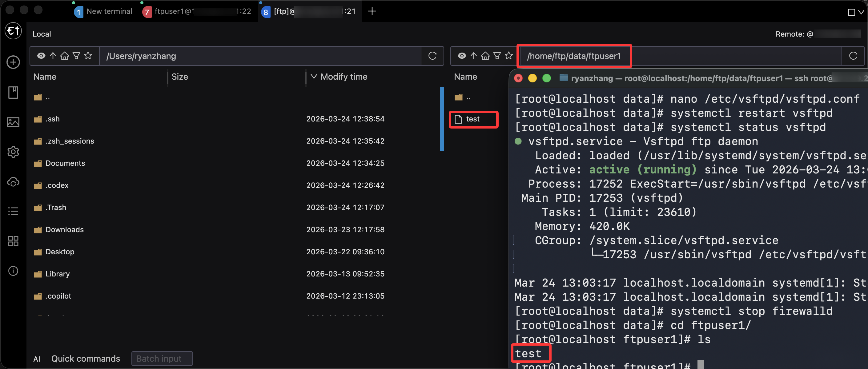Click the Batch input field
Viewport: 868px width, 369px height.
(x=162, y=359)
